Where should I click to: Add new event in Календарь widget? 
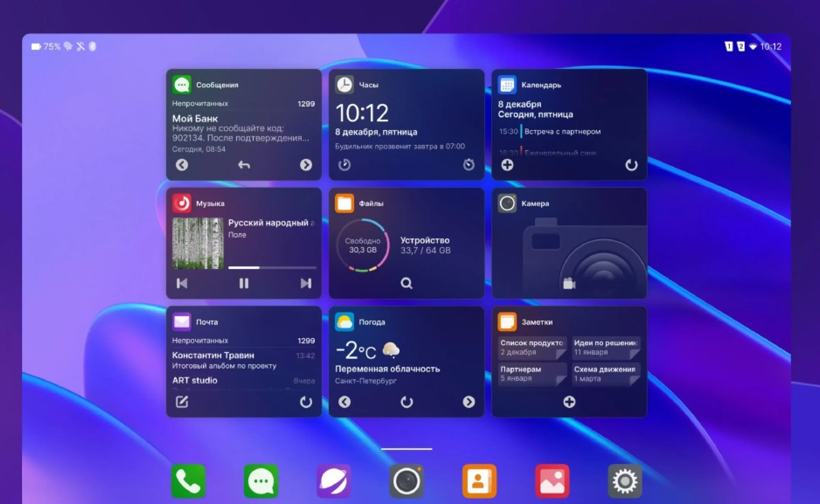coord(507,165)
